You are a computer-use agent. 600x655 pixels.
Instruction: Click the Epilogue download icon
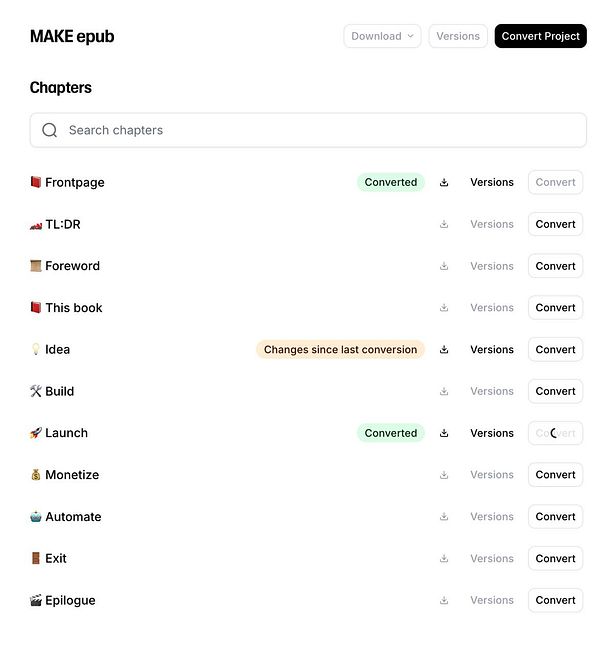click(x=444, y=600)
